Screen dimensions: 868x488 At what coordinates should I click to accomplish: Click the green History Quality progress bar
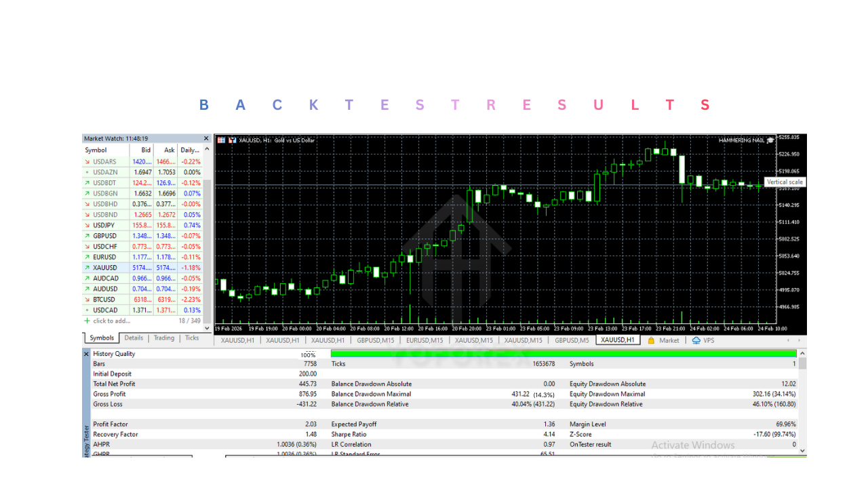[563, 353]
